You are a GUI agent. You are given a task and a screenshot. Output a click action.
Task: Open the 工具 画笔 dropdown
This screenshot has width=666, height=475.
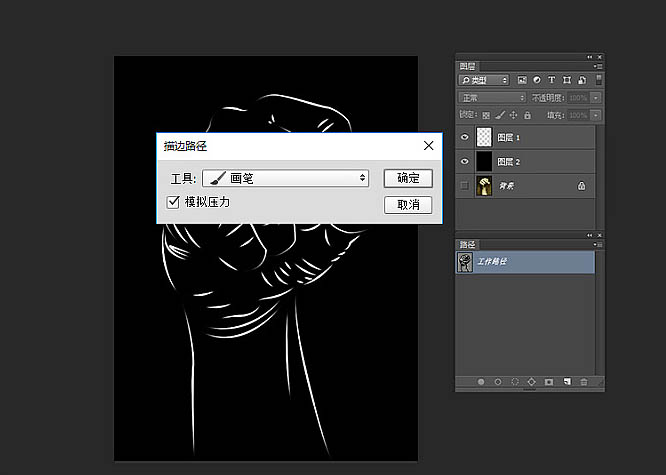click(x=285, y=178)
